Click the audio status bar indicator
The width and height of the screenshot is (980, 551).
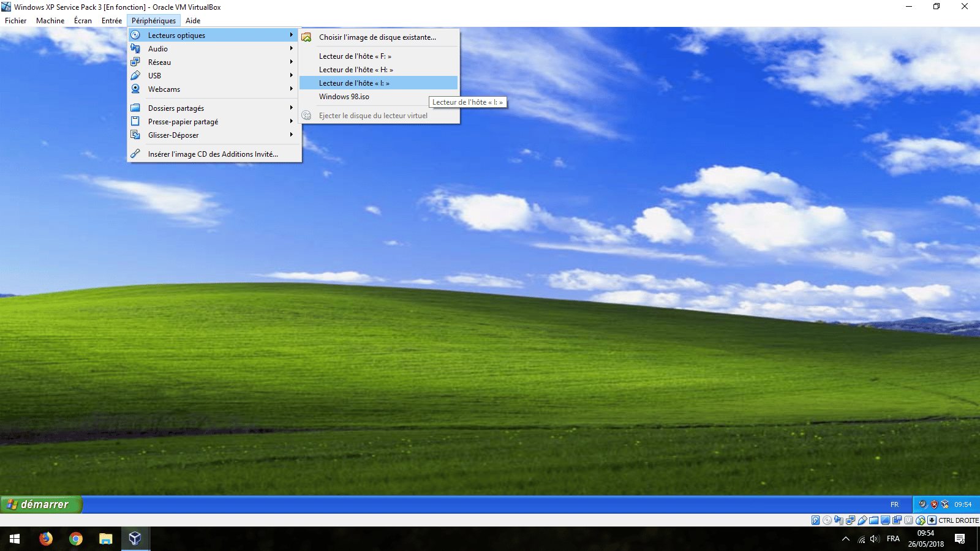[839, 520]
